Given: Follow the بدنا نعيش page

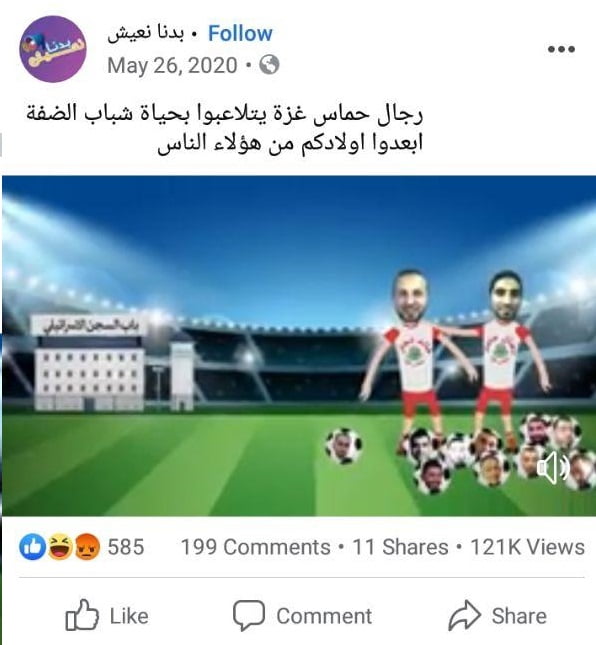Looking at the screenshot, I should click(240, 33).
